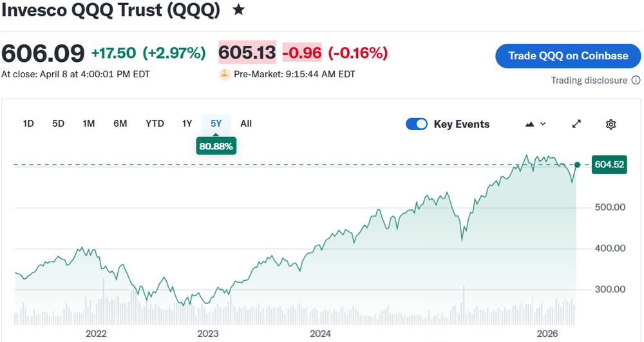Screen dimensions: 644x342
Task: Click the chart's latest price endpoint dot
Action: [x=577, y=165]
